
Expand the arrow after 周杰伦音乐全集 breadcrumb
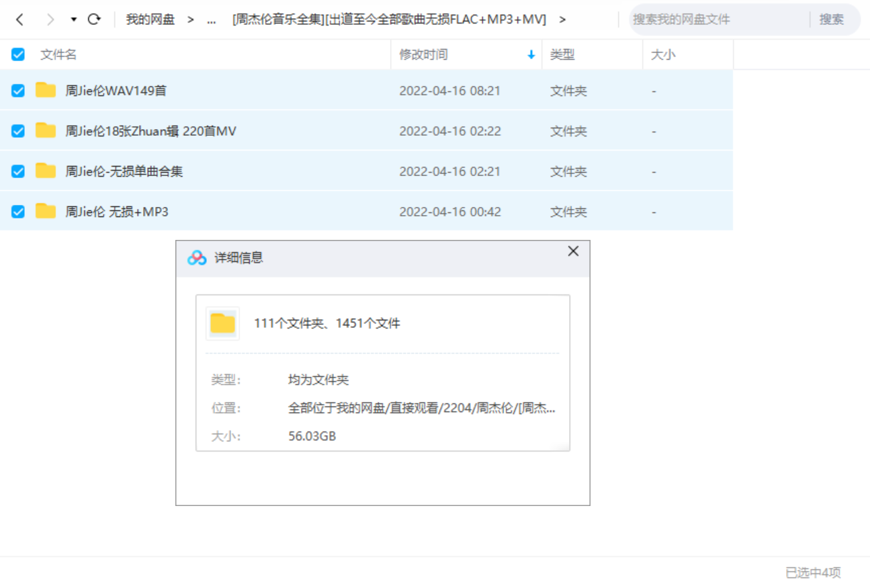(x=562, y=19)
